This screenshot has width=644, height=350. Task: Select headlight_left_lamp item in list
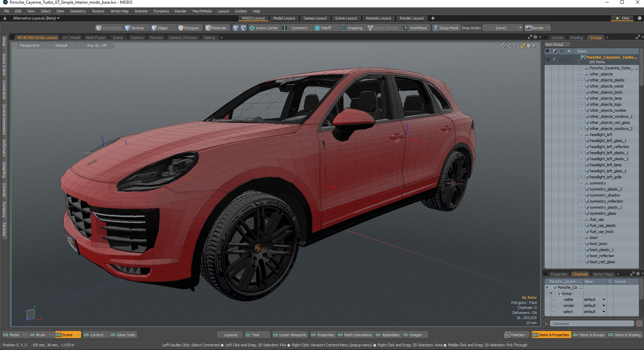coord(606,165)
